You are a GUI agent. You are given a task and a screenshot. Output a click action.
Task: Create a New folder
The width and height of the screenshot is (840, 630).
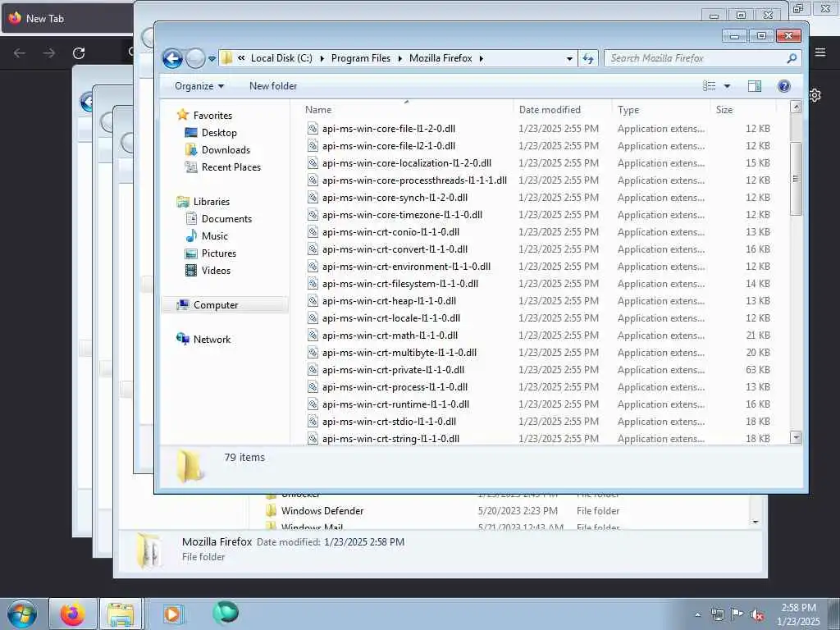coord(273,85)
